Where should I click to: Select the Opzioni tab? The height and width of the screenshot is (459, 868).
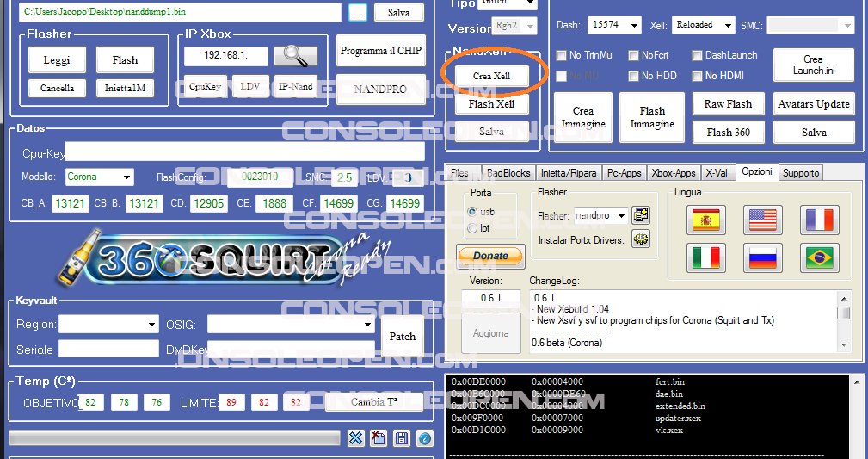(757, 172)
